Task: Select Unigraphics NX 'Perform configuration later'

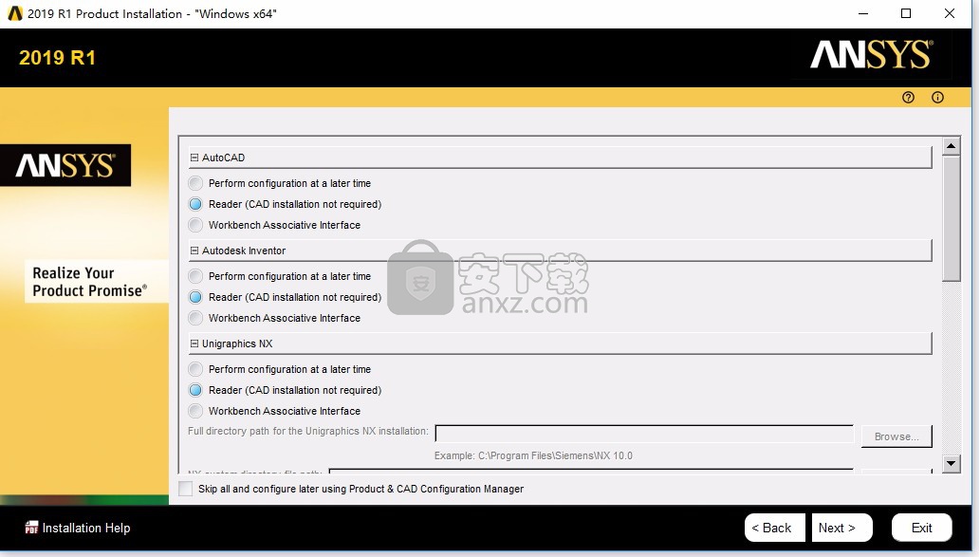Action: tap(195, 369)
